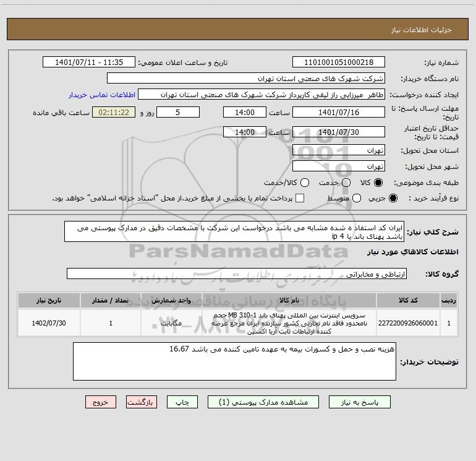Viewport: 476px width, 461px height.
Task: Click the goods group field ارتباطی و مخابراتی
Action: (x=237, y=274)
